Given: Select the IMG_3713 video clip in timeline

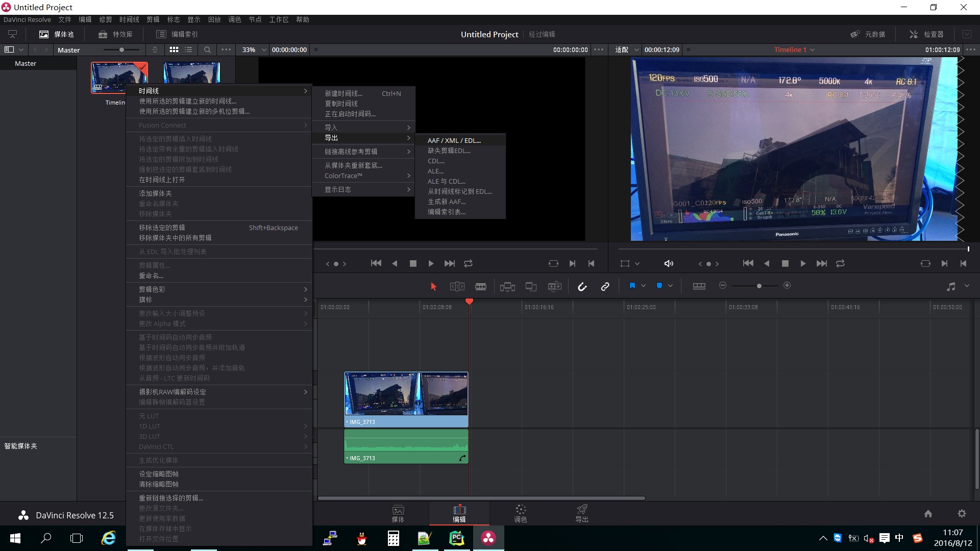Looking at the screenshot, I should (406, 398).
